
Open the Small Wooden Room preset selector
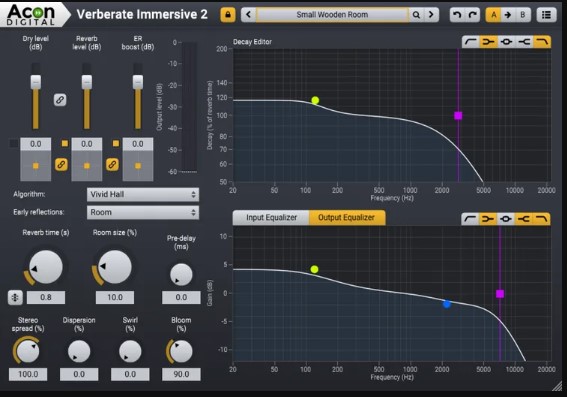pos(332,15)
